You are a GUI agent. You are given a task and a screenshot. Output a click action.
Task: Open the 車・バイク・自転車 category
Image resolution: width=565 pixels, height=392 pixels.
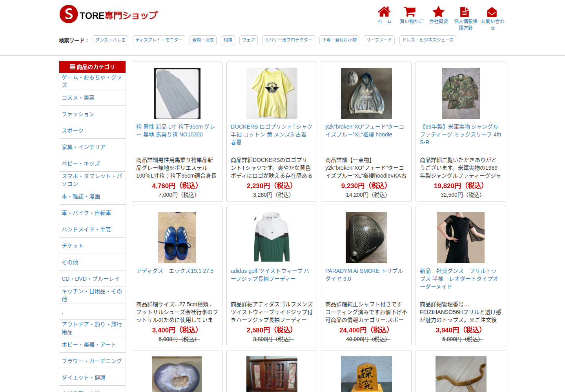92,213
